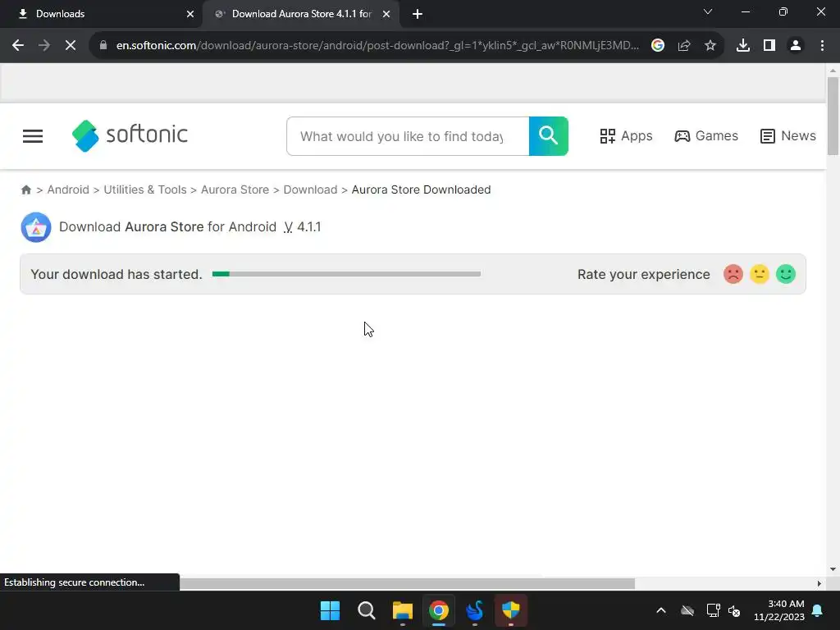Open the tab search dropdown arrow
Screen dimensions: 840x630
(x=708, y=11)
